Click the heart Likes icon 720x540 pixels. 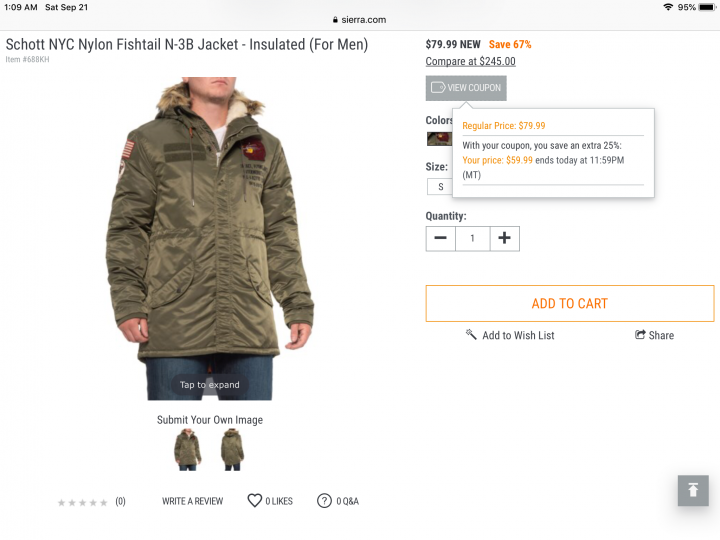click(254, 501)
